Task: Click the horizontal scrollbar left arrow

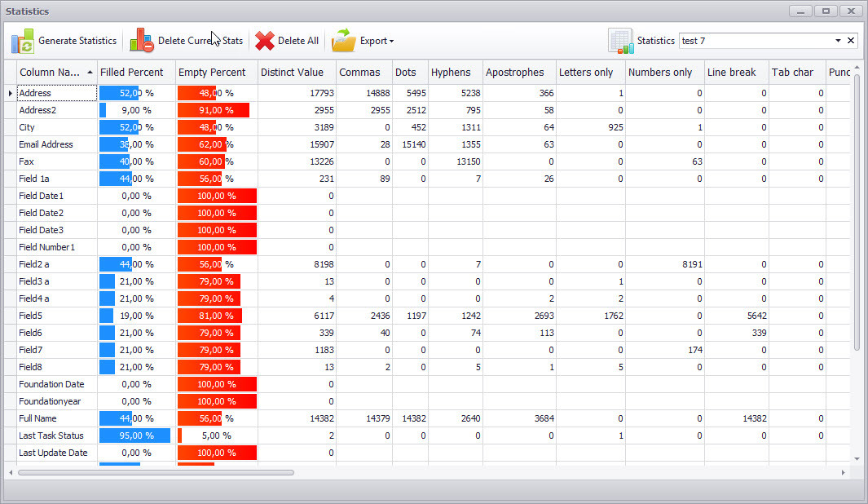Action: coord(11,472)
